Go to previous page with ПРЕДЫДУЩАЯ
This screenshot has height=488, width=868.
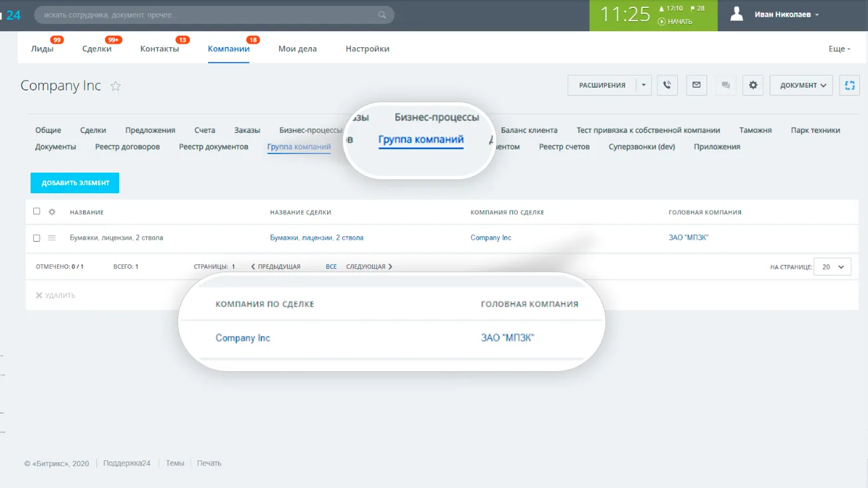(276, 267)
